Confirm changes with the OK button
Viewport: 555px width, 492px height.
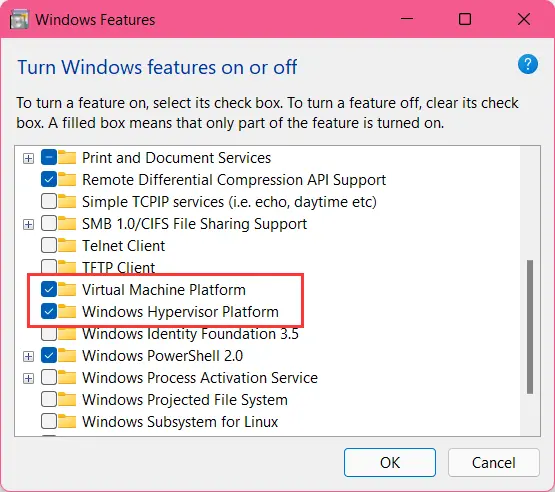click(390, 463)
